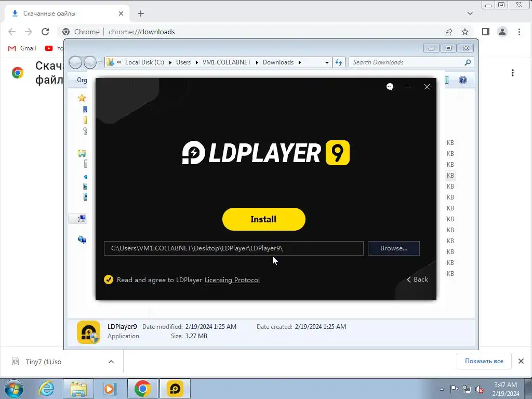This screenshot has height=399, width=532.
Task: Go Back in the LDPlayer installer
Action: click(x=418, y=279)
